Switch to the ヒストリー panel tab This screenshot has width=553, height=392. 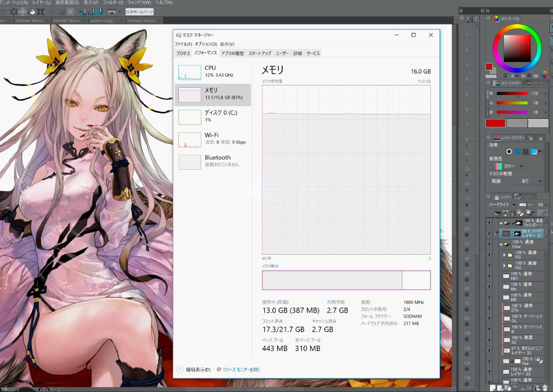click(x=526, y=197)
